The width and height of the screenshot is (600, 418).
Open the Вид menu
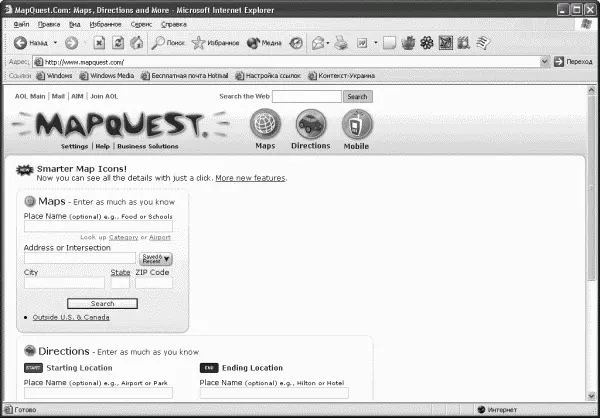point(75,24)
